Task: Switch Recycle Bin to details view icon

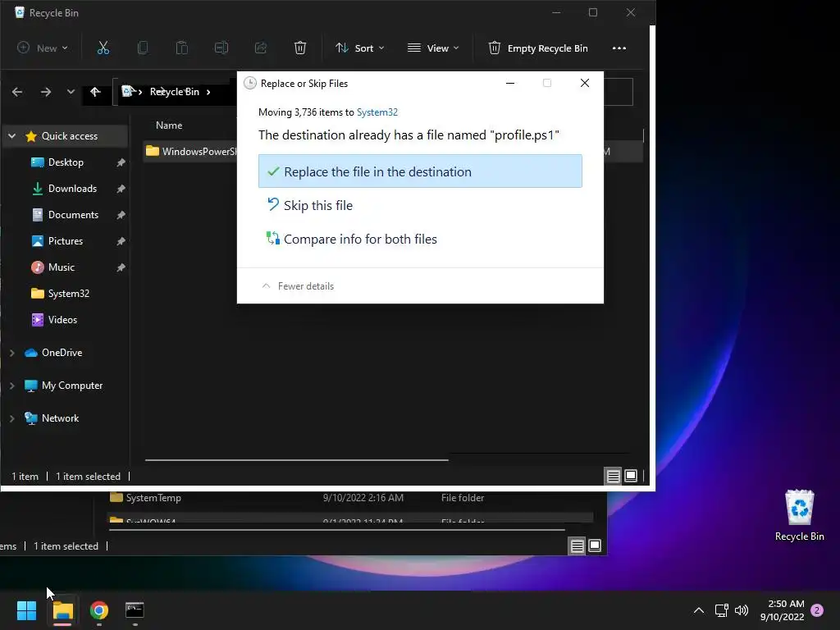Action: coord(613,476)
